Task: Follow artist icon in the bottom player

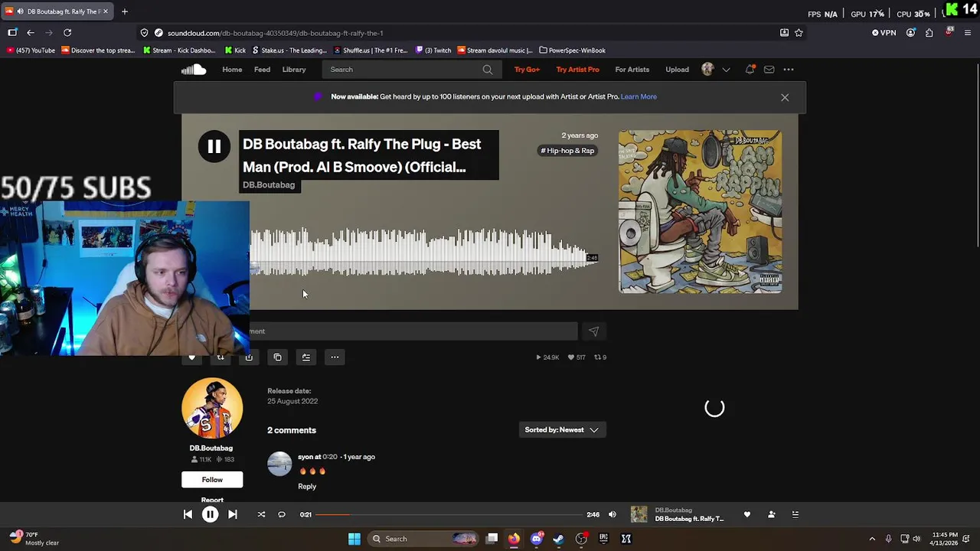Action: [771, 515]
